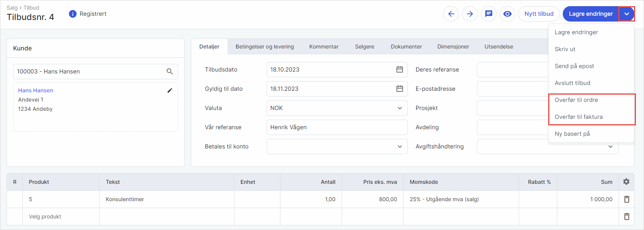The image size is (644, 230).
Task: Open calendar picker for Tilbudsdato
Action: (x=400, y=70)
